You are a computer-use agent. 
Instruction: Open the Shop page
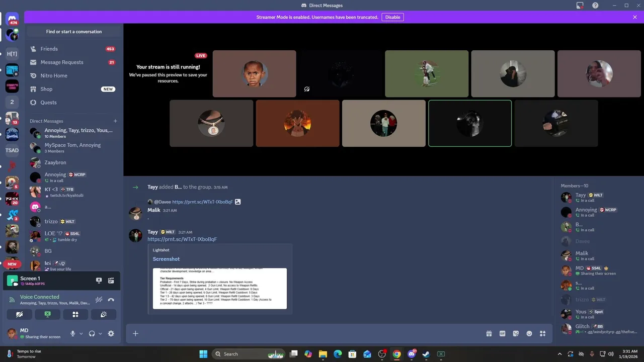tap(73, 89)
